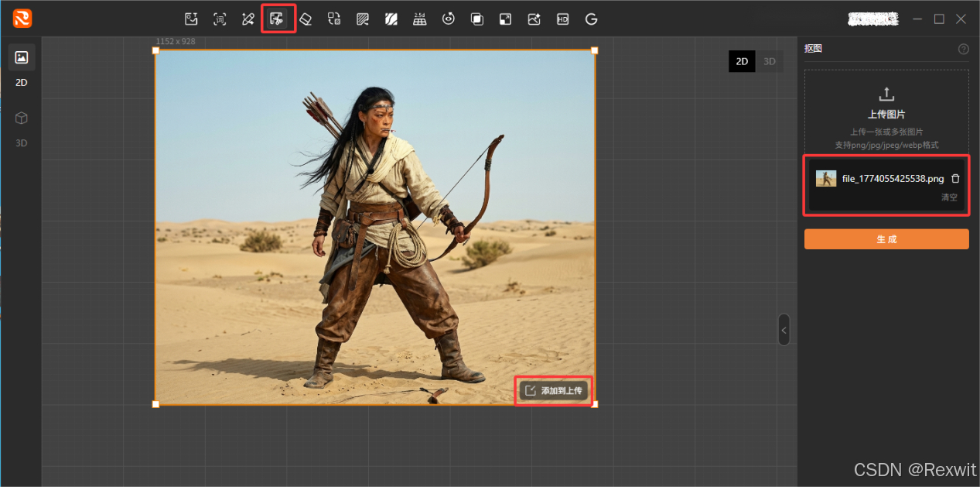
Task: Click the text-to-image toolbar icon
Action: pos(191,19)
